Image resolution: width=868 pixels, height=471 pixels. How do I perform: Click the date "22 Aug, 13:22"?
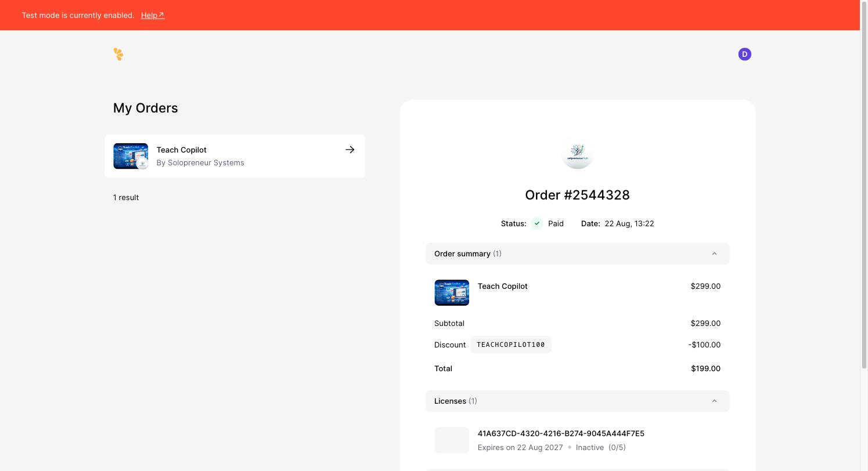(x=629, y=223)
